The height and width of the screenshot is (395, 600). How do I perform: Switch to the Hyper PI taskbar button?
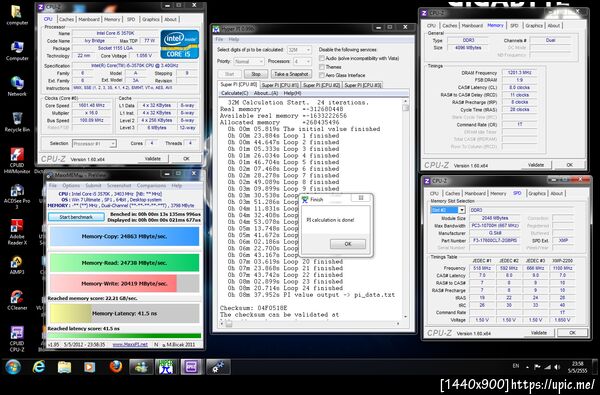(166, 367)
